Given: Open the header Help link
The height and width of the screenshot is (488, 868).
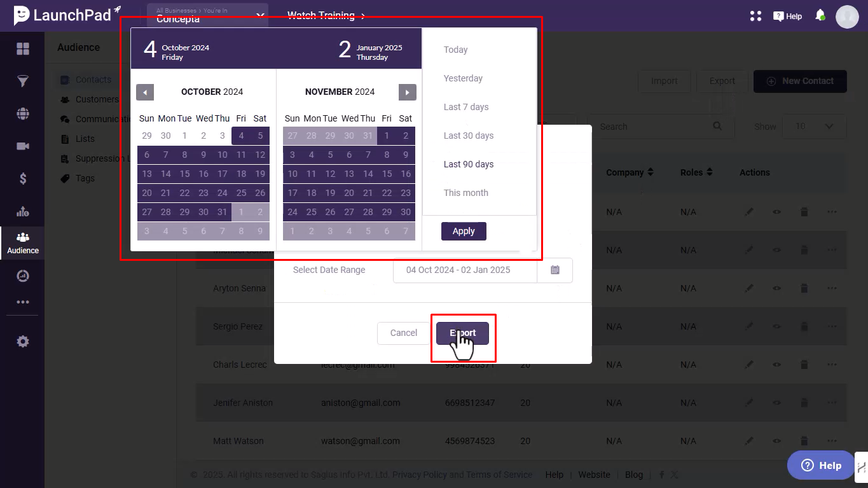Looking at the screenshot, I should pyautogui.click(x=787, y=16).
